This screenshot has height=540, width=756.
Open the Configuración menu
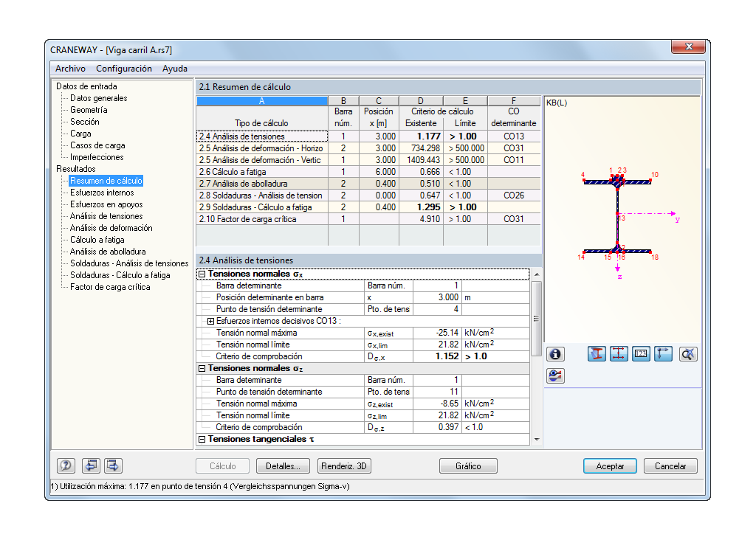click(x=124, y=69)
